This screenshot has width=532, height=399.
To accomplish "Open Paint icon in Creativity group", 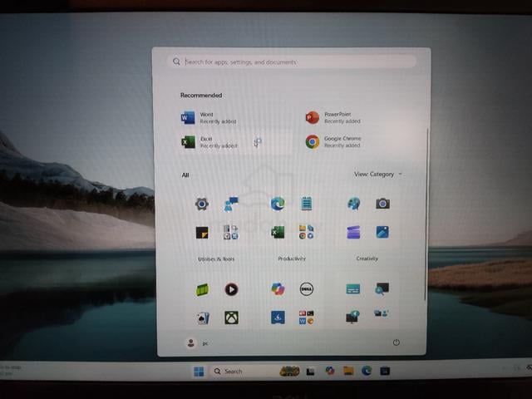I will point(353,204).
